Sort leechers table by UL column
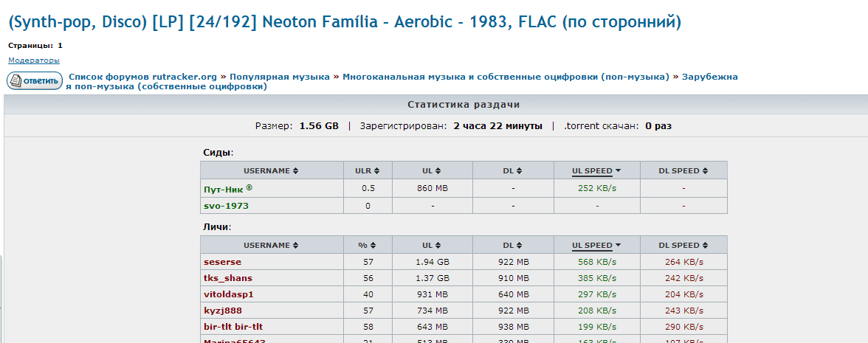This screenshot has width=868, height=343. coord(432,245)
